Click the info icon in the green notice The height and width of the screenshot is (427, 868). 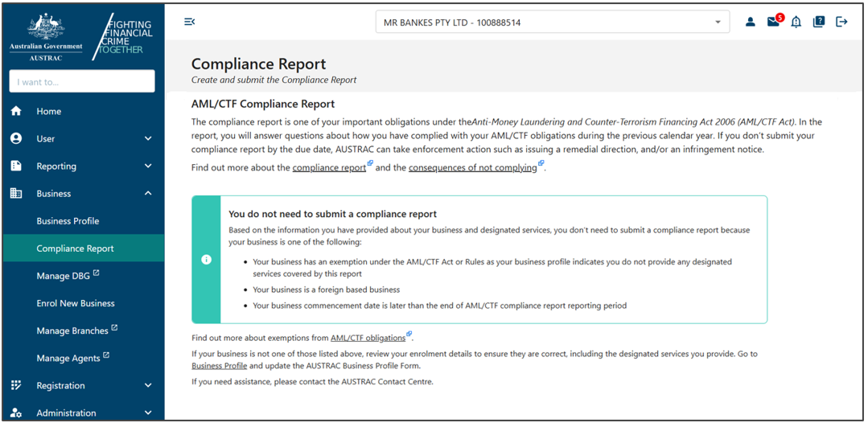point(207,260)
